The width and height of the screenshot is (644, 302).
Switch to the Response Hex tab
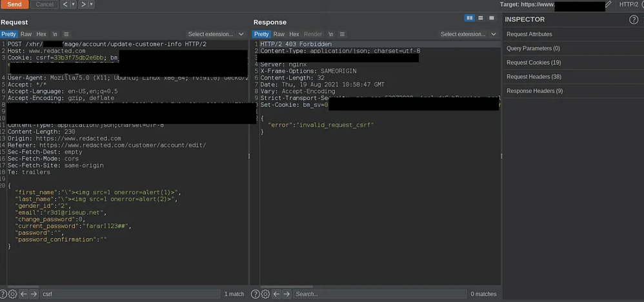pyautogui.click(x=294, y=34)
